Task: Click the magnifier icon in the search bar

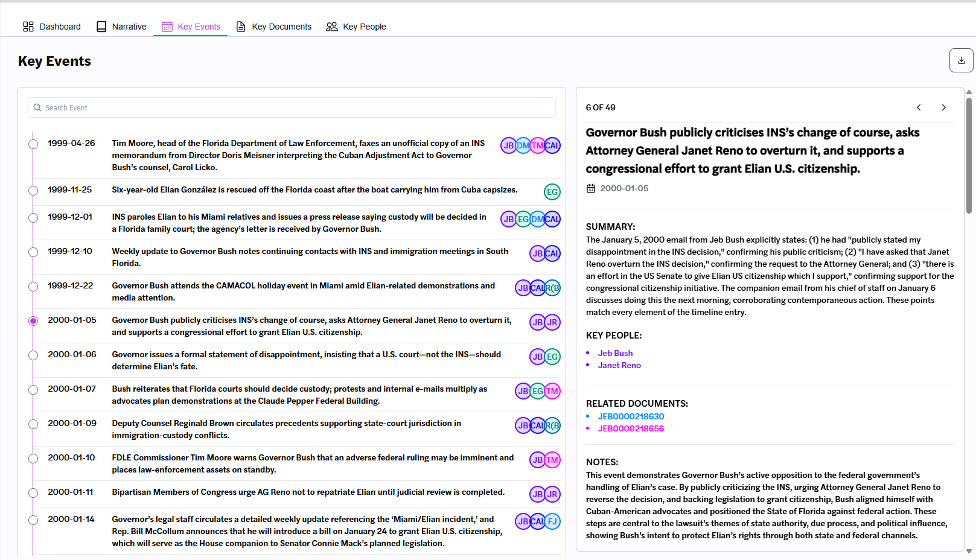Action: tap(37, 107)
